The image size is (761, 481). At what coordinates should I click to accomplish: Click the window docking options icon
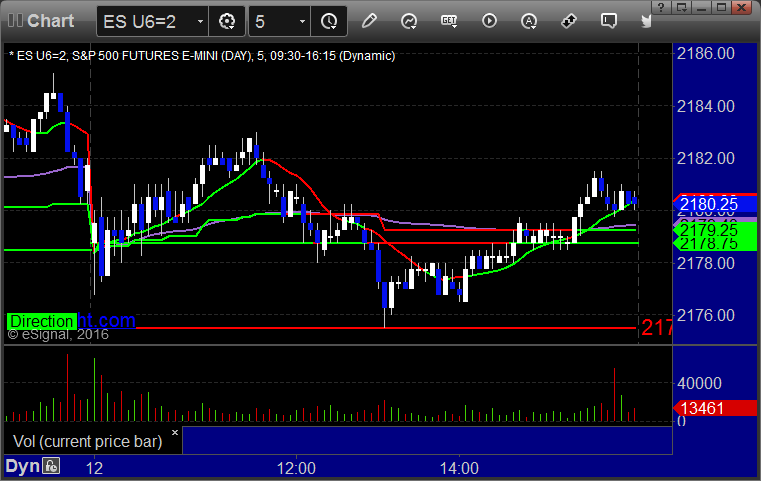[681, 7]
